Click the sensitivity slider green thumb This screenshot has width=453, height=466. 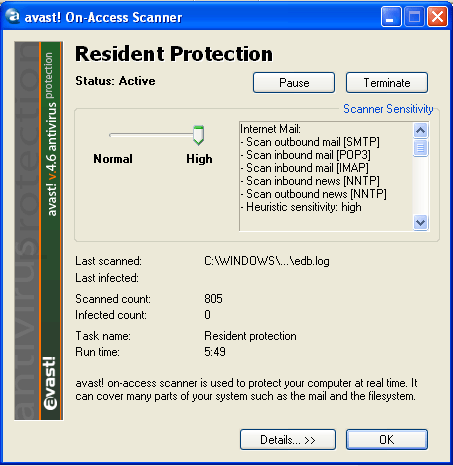coord(199,135)
